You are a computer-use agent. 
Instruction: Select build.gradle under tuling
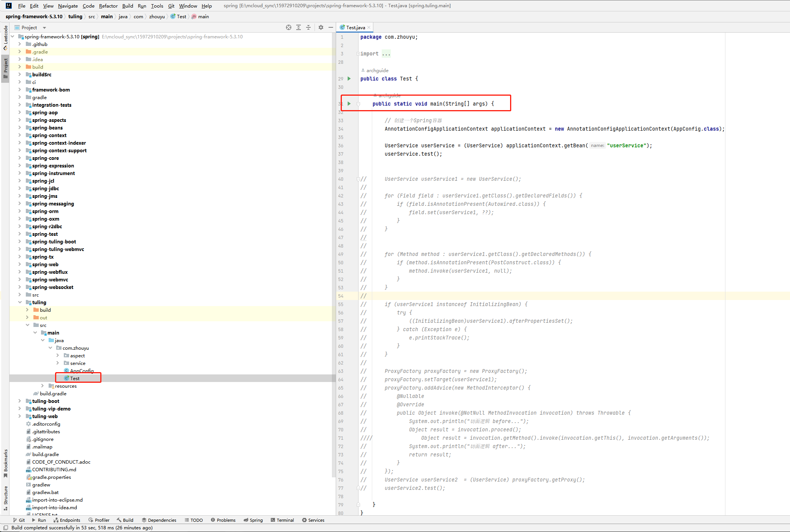click(53, 393)
